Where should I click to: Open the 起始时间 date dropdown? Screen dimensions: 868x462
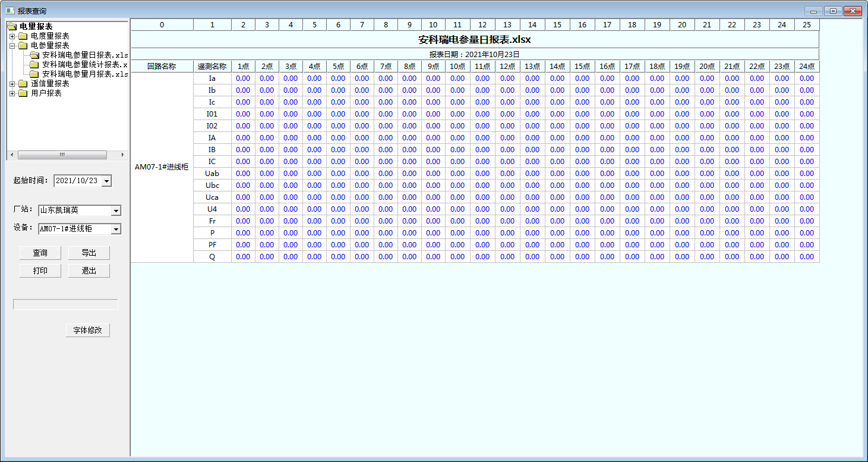pyautogui.click(x=106, y=181)
